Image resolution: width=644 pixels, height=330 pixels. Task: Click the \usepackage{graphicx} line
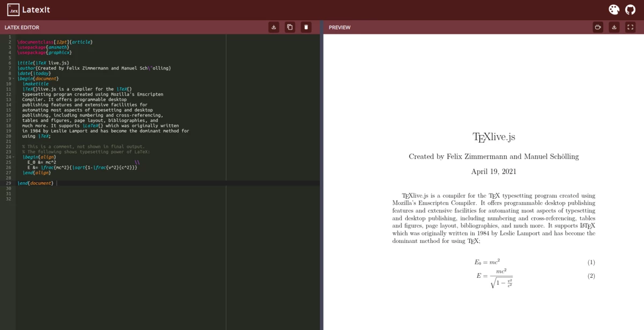click(45, 52)
